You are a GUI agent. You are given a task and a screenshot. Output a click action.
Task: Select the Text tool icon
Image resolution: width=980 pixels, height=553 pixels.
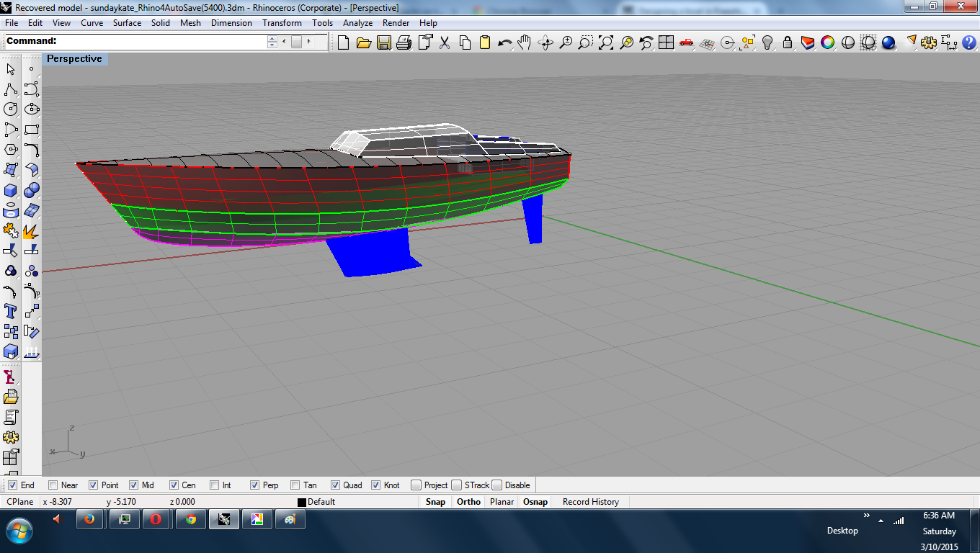point(11,311)
